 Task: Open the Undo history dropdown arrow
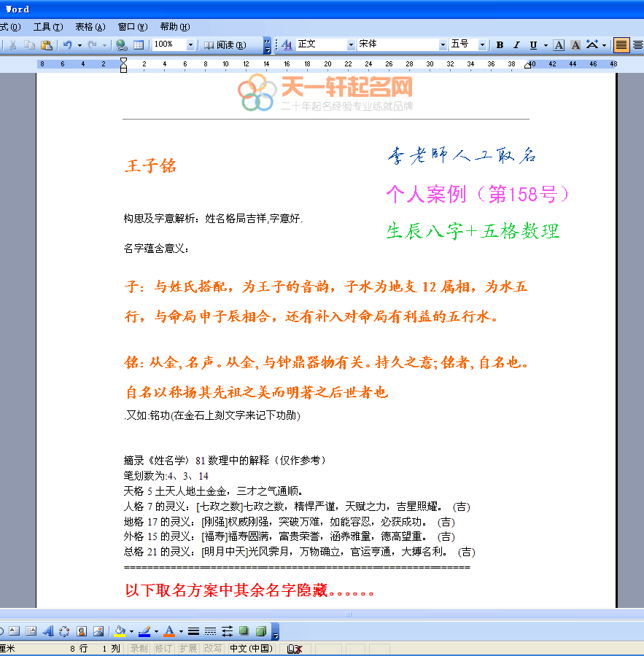click(x=79, y=45)
